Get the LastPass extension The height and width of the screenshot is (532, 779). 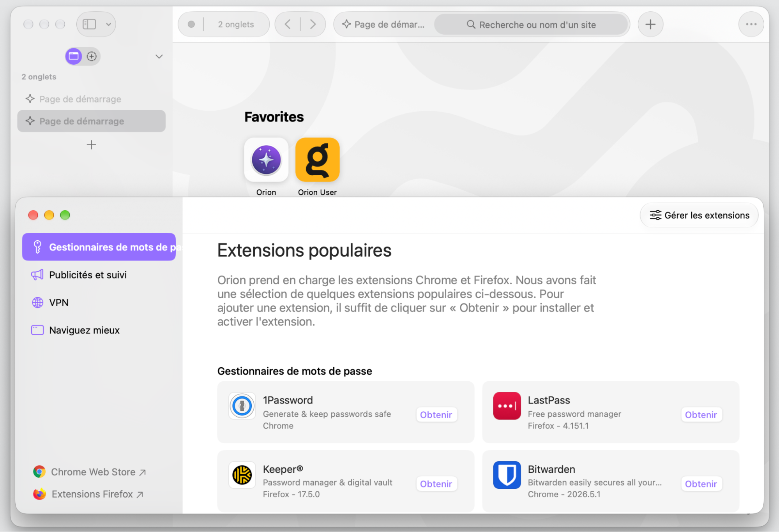click(x=701, y=414)
